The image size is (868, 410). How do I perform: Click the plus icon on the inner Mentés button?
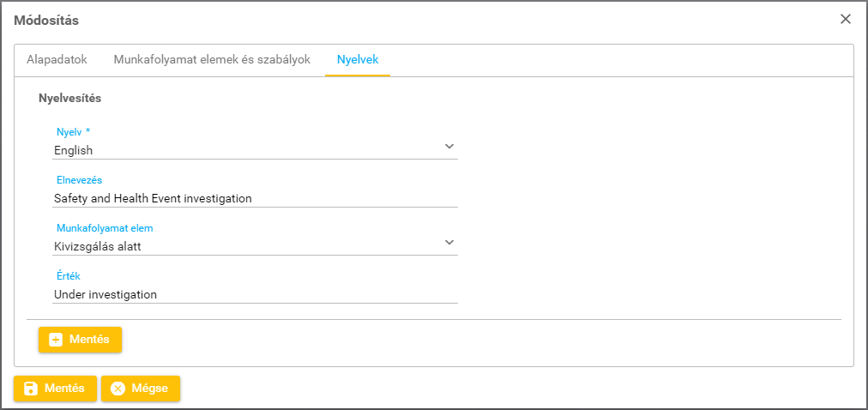[57, 340]
